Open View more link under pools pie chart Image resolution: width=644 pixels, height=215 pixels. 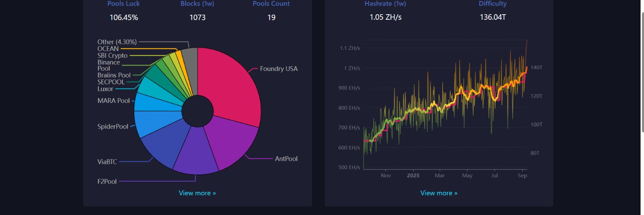(197, 193)
